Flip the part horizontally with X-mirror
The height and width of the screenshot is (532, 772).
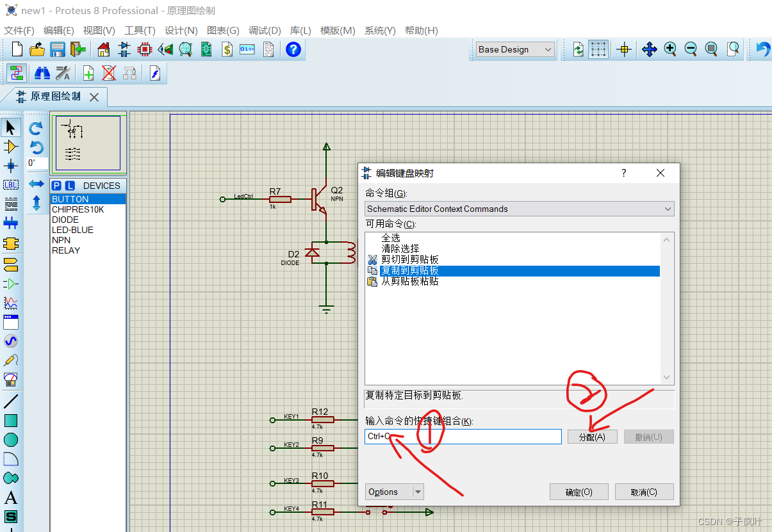pyautogui.click(x=37, y=184)
